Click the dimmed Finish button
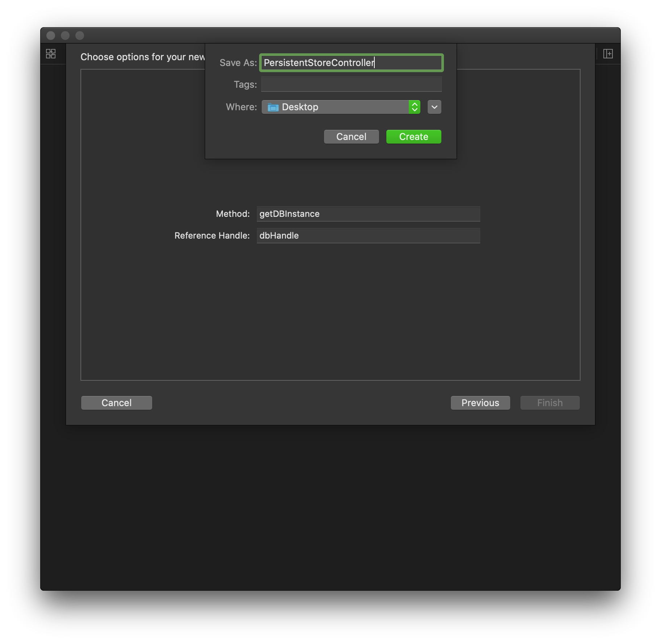Screen dimensions: 661x644 point(550,403)
